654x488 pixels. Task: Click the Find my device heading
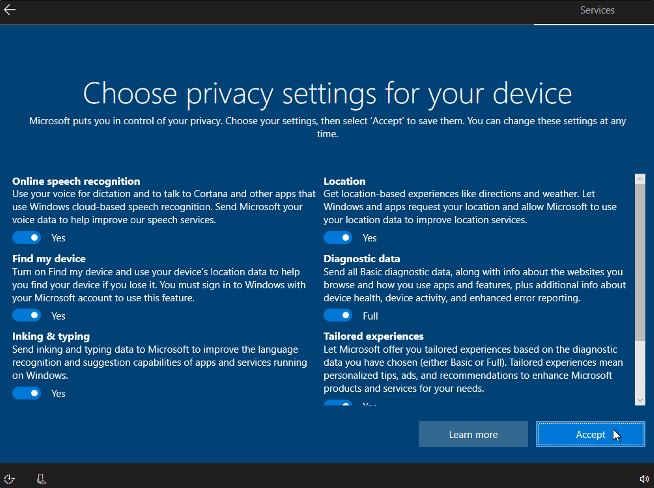(49, 259)
